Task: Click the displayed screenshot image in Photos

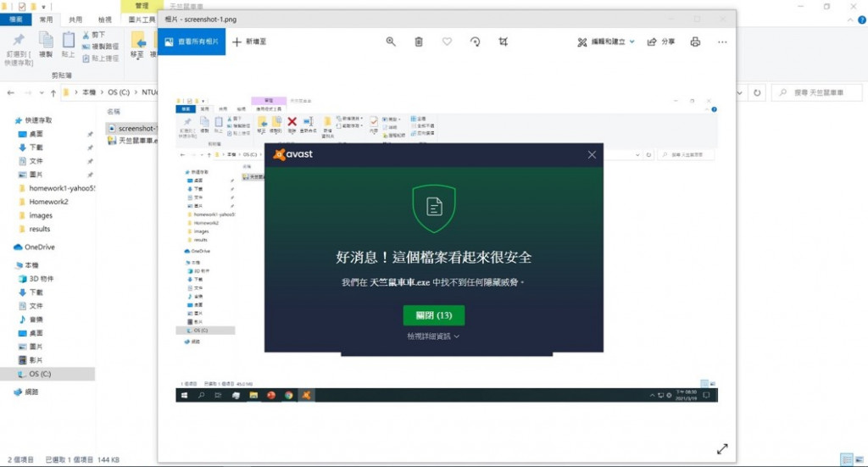Action: (447, 249)
